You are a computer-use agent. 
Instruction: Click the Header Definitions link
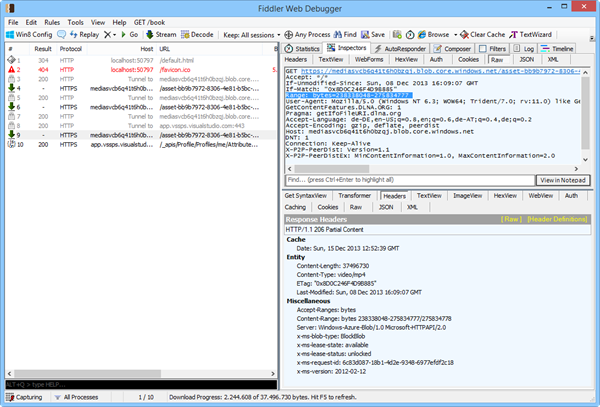pyautogui.click(x=558, y=218)
